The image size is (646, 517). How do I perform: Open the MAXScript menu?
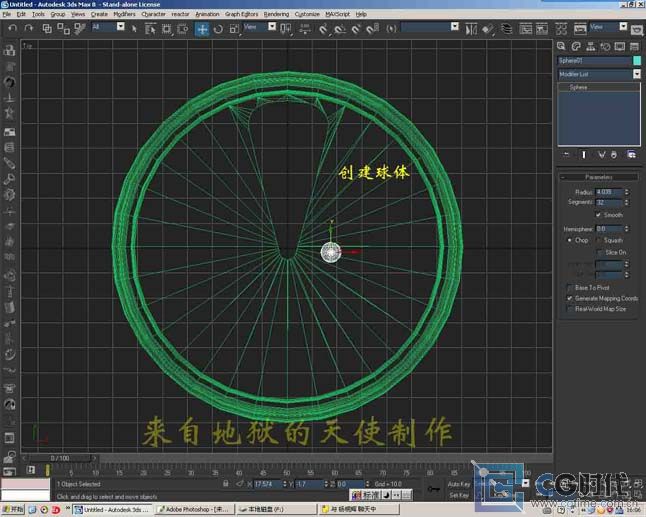(x=337, y=14)
